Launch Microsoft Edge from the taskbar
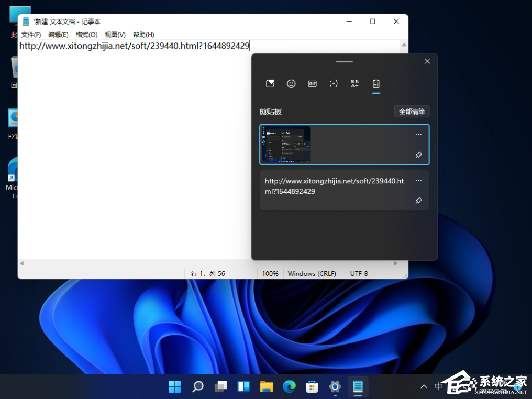532x399 pixels. coord(290,386)
